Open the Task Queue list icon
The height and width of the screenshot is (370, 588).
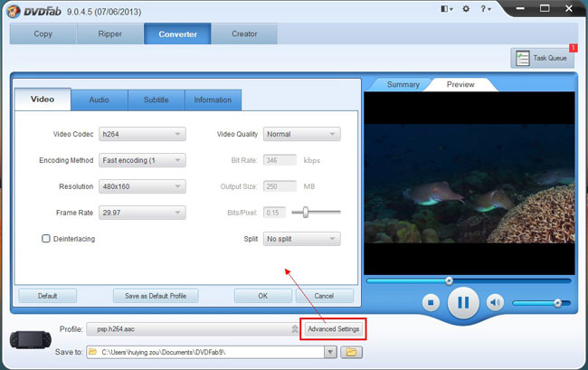click(522, 58)
